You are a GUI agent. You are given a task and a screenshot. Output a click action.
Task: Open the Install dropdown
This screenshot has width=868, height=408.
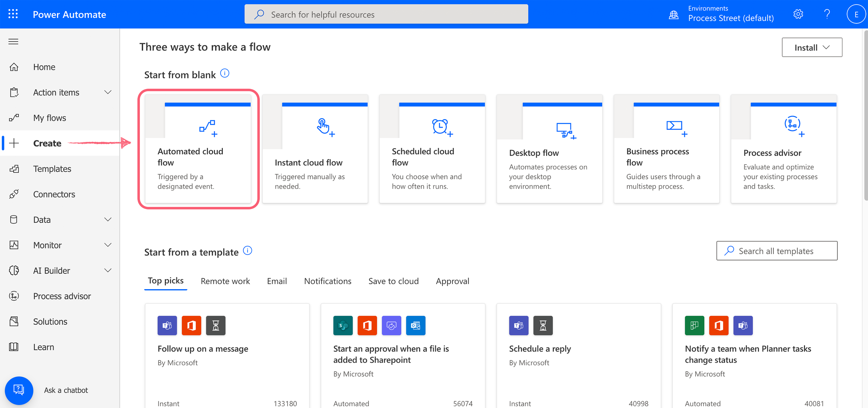point(812,47)
